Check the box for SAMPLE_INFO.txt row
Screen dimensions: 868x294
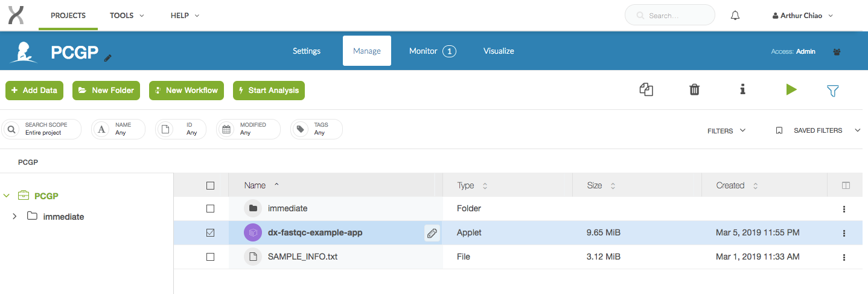[210, 257]
